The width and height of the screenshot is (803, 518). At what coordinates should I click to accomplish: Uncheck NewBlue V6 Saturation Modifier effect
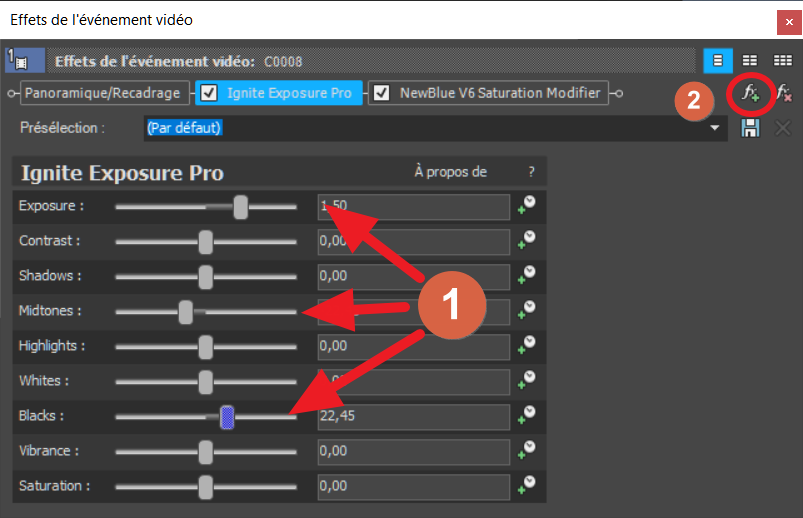tap(382, 93)
